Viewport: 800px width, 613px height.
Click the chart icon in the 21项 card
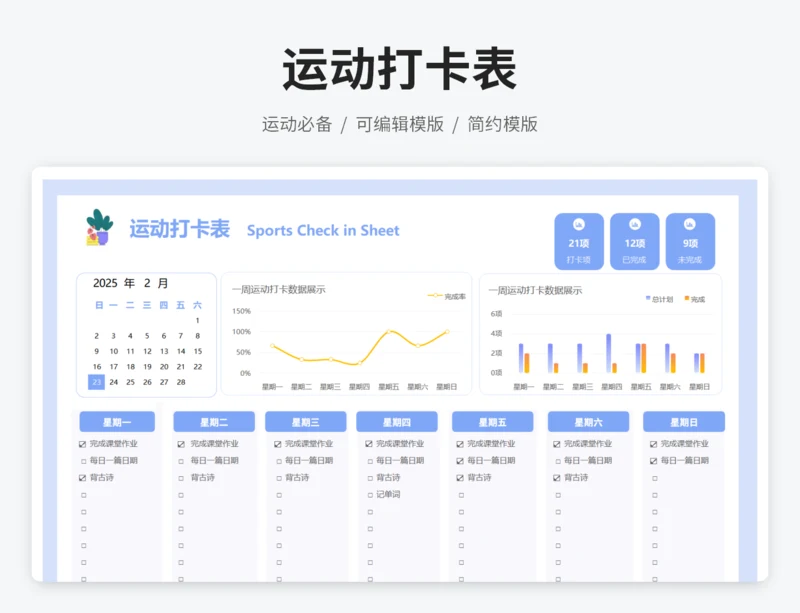(579, 225)
